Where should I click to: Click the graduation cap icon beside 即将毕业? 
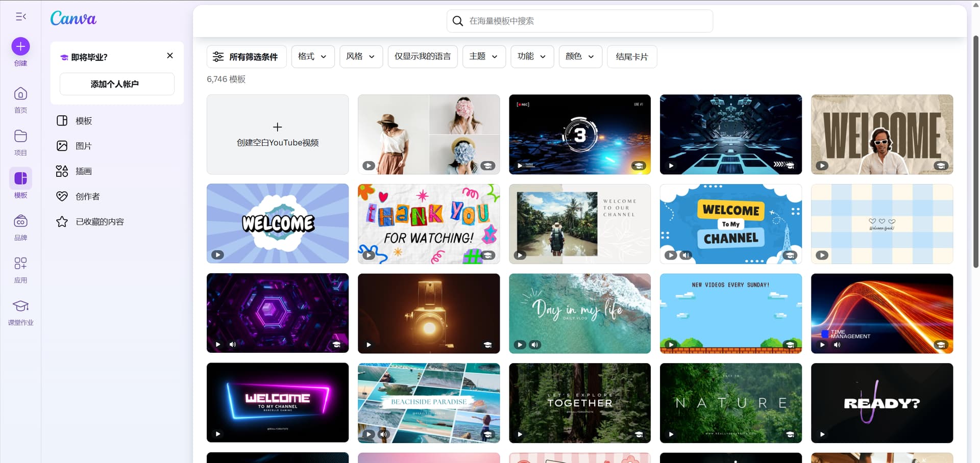coord(64,58)
